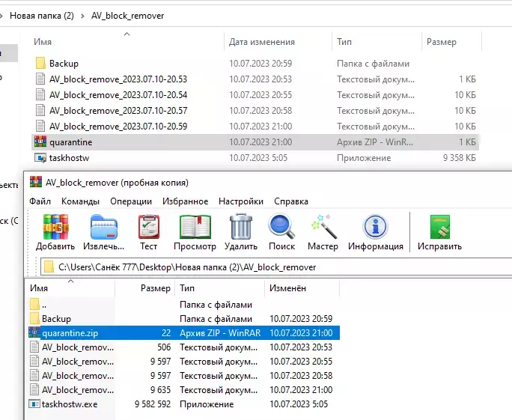512x420 pixels.
Task: Click icon of the 9 635-byte text file in WinRAR
Action: (34, 389)
